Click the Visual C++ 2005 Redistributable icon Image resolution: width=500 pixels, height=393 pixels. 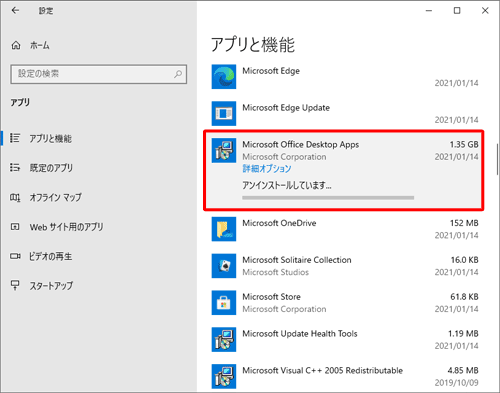[x=224, y=376]
